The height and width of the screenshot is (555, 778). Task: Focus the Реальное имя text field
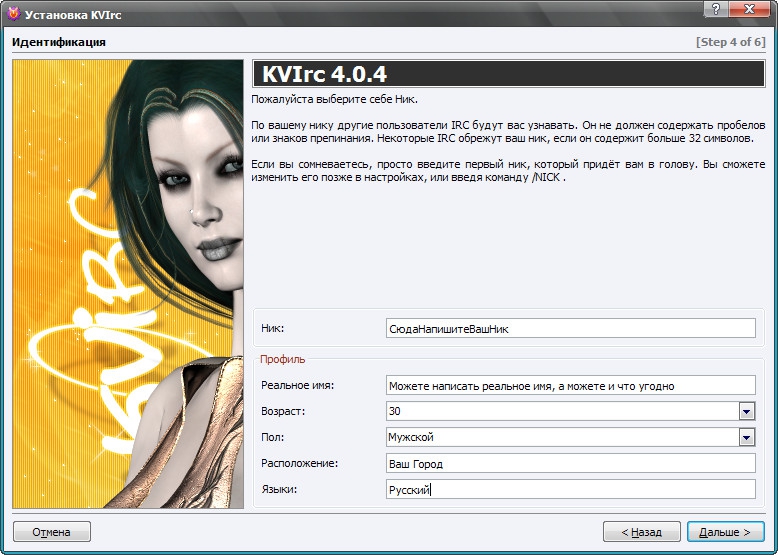tap(571, 385)
